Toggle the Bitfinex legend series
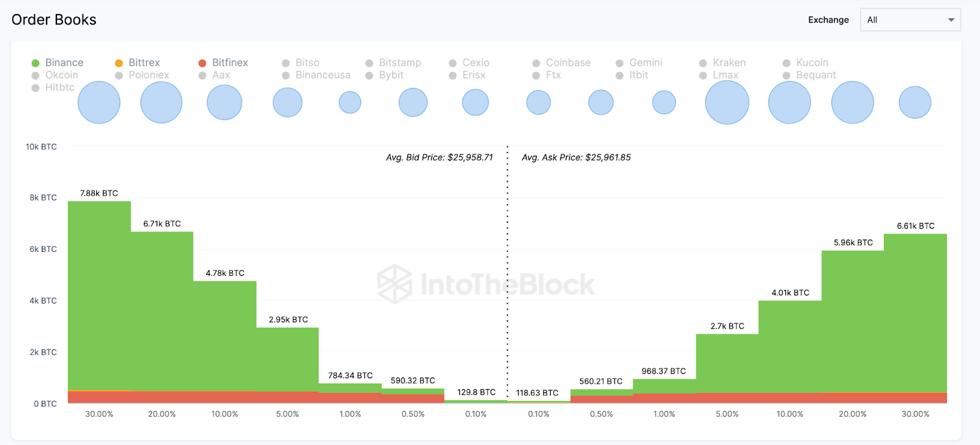The height and width of the screenshot is (445, 980). point(224,63)
